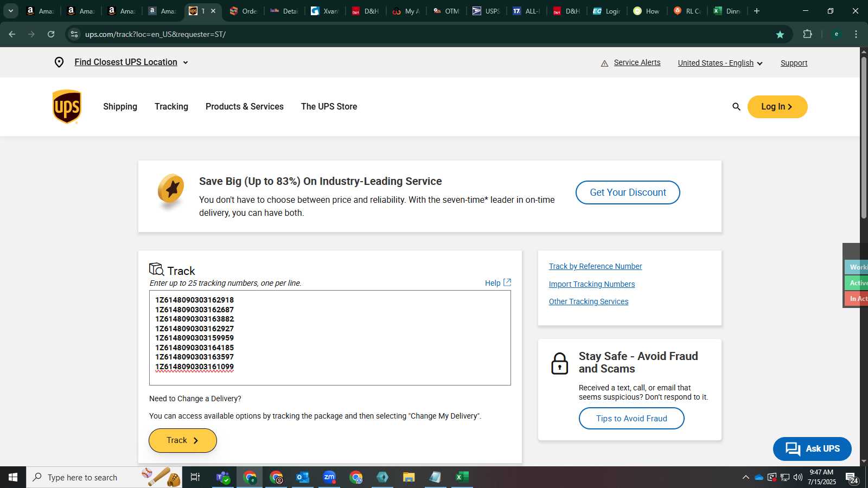Switch to the My A browser tab

pos(406,11)
